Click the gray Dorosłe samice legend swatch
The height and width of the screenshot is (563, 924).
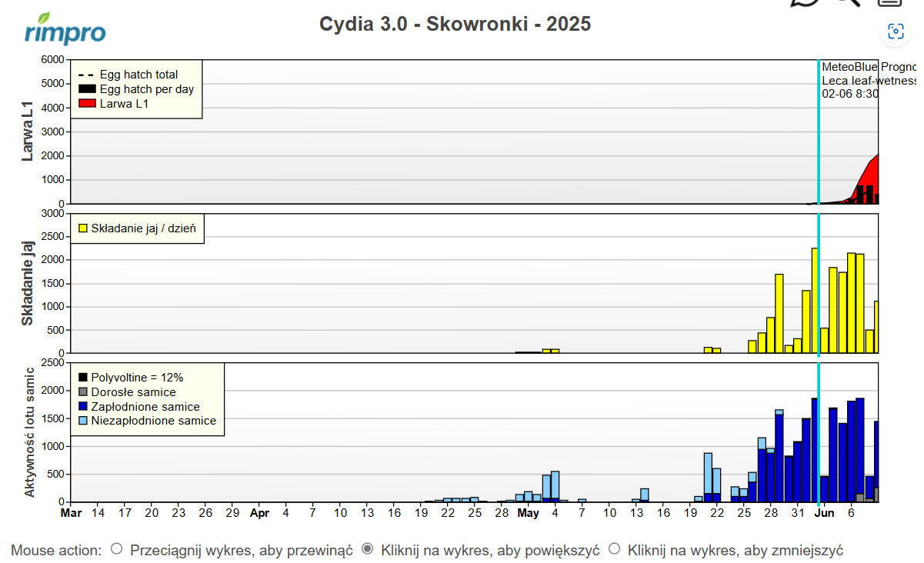(83, 392)
